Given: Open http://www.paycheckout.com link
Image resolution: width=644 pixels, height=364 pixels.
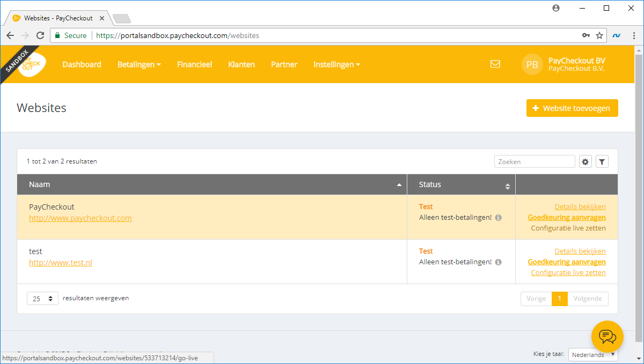Looking at the screenshot, I should [x=80, y=218].
